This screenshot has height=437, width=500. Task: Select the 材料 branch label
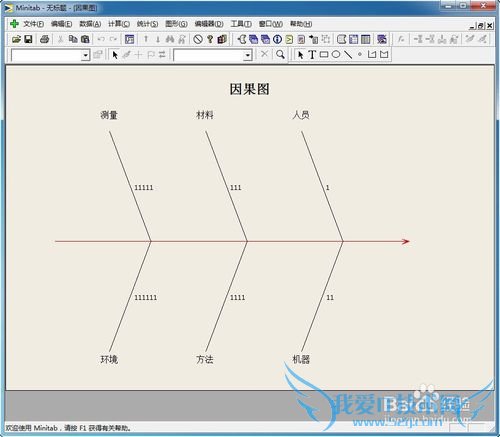tap(205, 115)
